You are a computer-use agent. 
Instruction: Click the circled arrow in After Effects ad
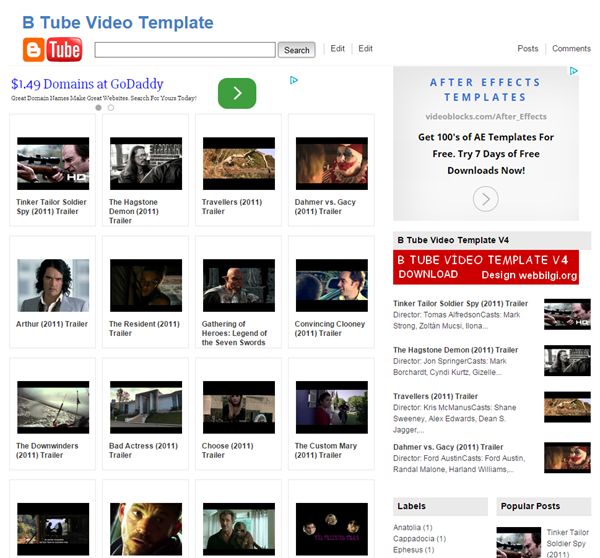pos(486,199)
